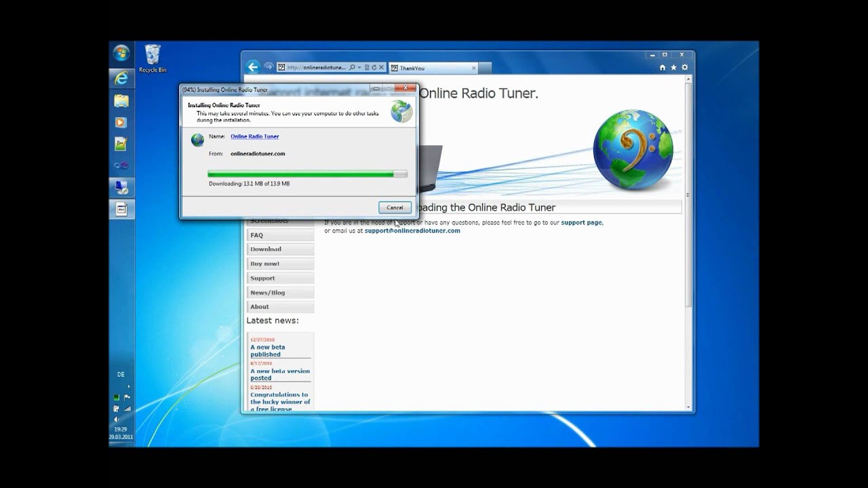The width and height of the screenshot is (868, 488).
Task: Click the 'Downloading: 13.1 MB of 13.9 MB' text
Action: tap(249, 184)
